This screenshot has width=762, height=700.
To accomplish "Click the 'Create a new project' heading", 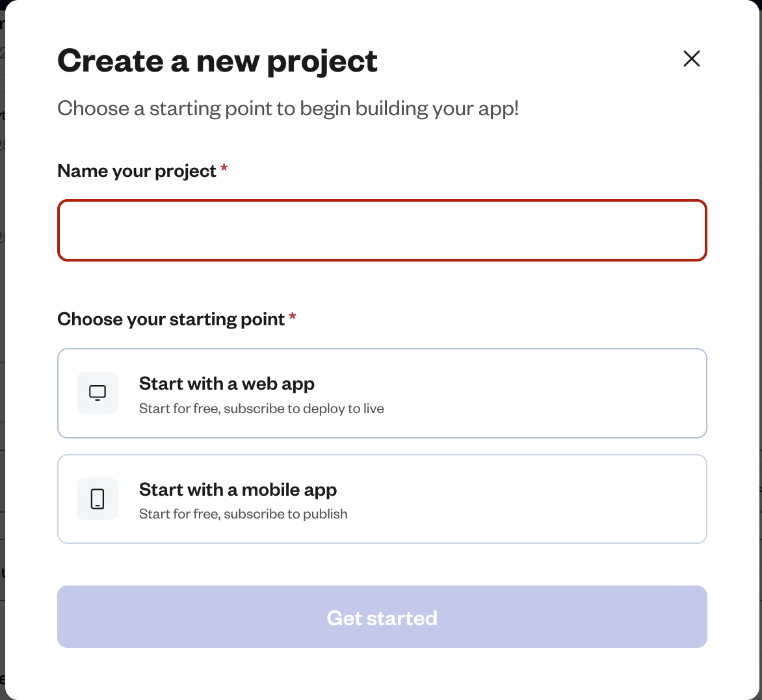I will pyautogui.click(x=217, y=60).
